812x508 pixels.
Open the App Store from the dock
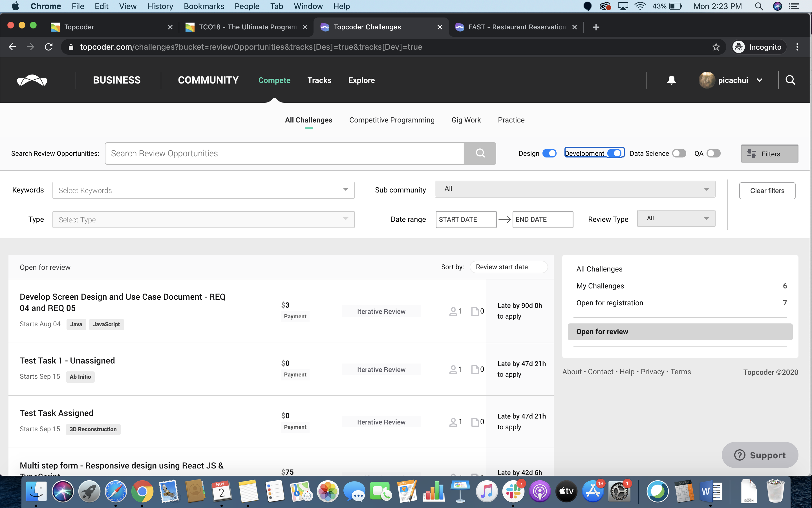pyautogui.click(x=593, y=491)
